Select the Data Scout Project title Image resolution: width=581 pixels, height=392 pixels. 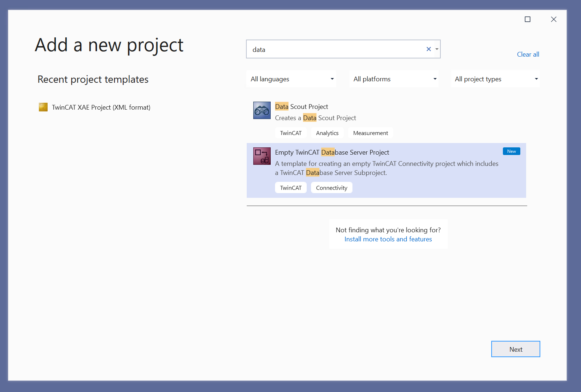coord(302,107)
